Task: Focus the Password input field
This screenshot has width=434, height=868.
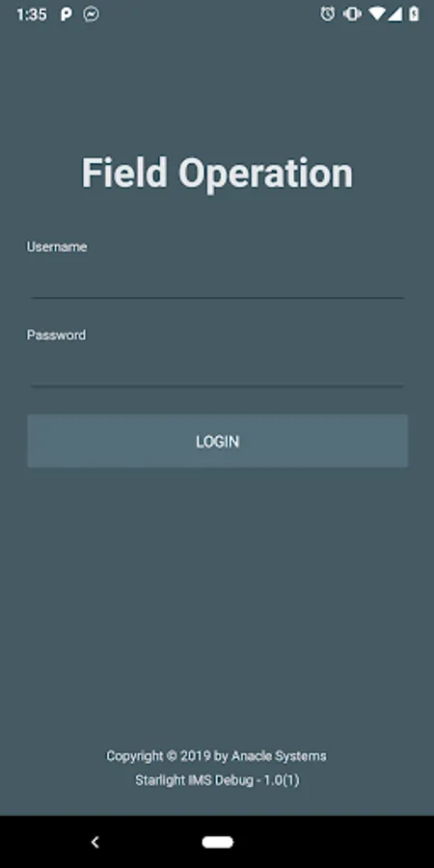Action: pos(217,368)
